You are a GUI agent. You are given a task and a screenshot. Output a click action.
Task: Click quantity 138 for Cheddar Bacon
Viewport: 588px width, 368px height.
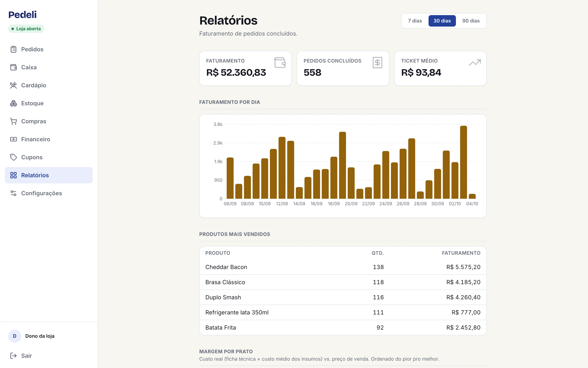[x=378, y=267]
